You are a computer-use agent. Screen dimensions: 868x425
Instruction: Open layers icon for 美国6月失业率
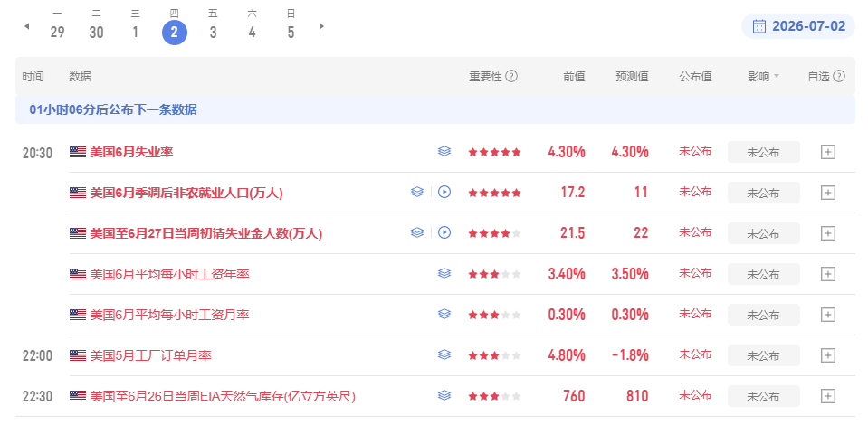coord(444,151)
